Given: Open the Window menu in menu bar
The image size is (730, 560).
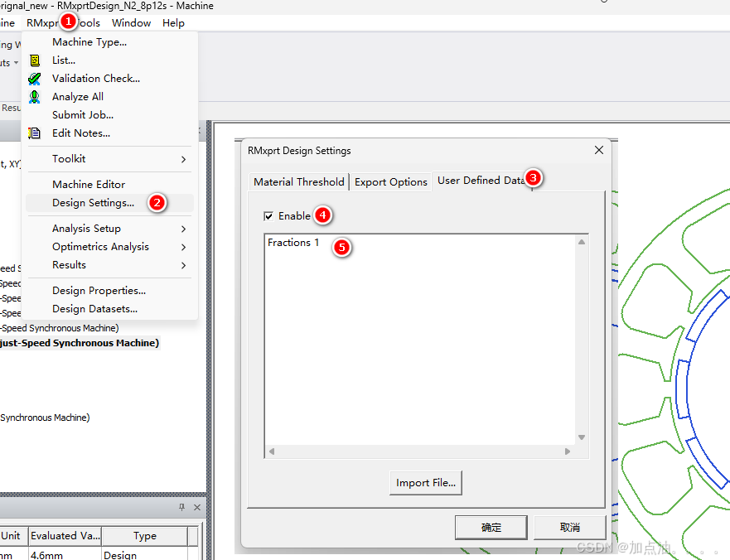Looking at the screenshot, I should point(131,23).
